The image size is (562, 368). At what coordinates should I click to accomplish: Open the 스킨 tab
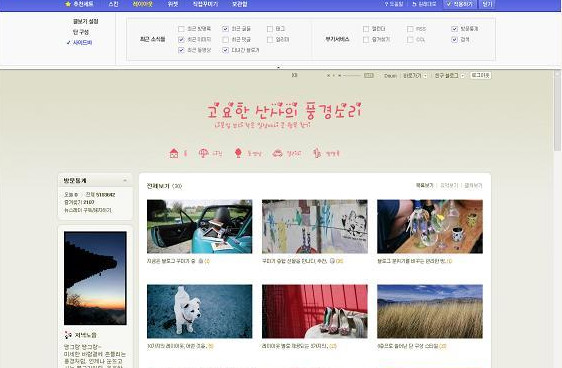[113, 4]
